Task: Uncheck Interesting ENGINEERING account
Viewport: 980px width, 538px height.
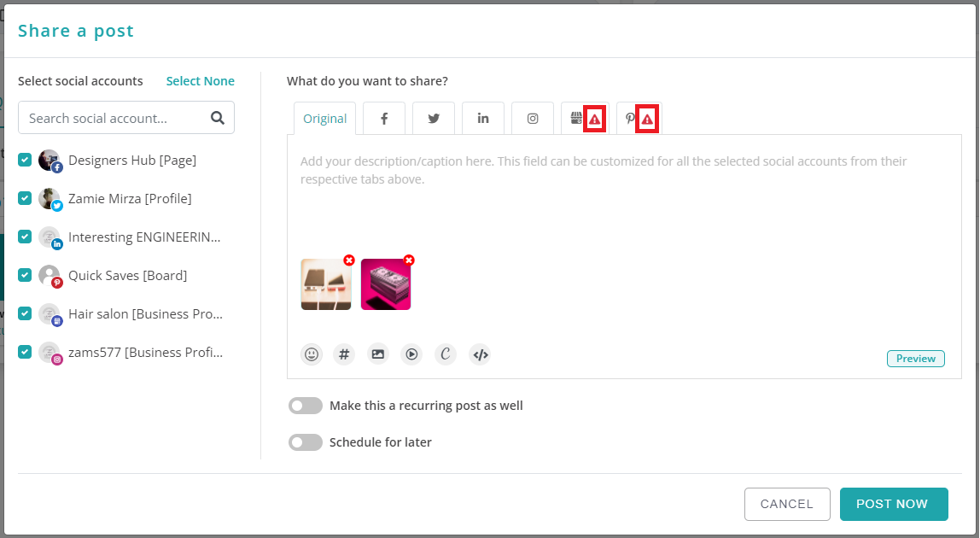Action: (25, 237)
